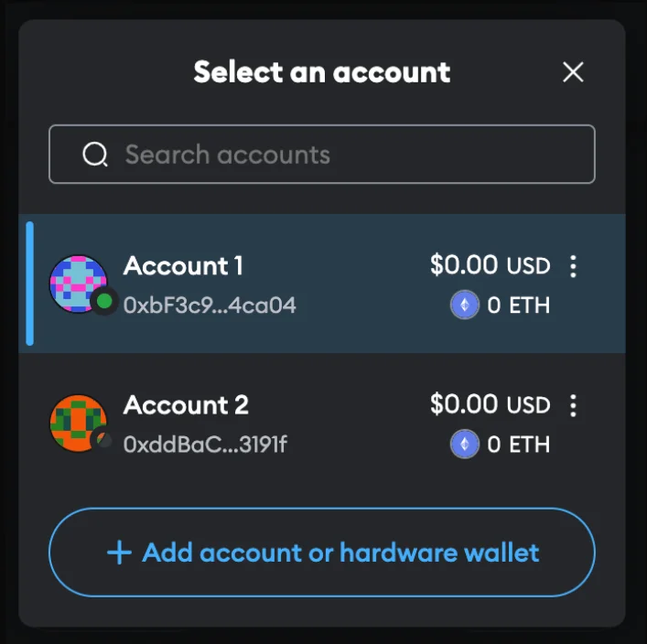This screenshot has width=647, height=644.
Task: Close the Select an account dialog
Action: [573, 72]
